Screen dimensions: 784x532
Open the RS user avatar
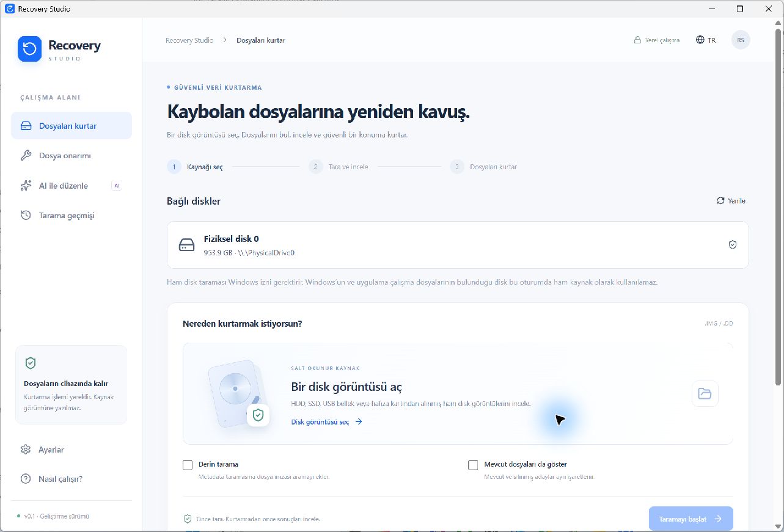[x=741, y=40]
